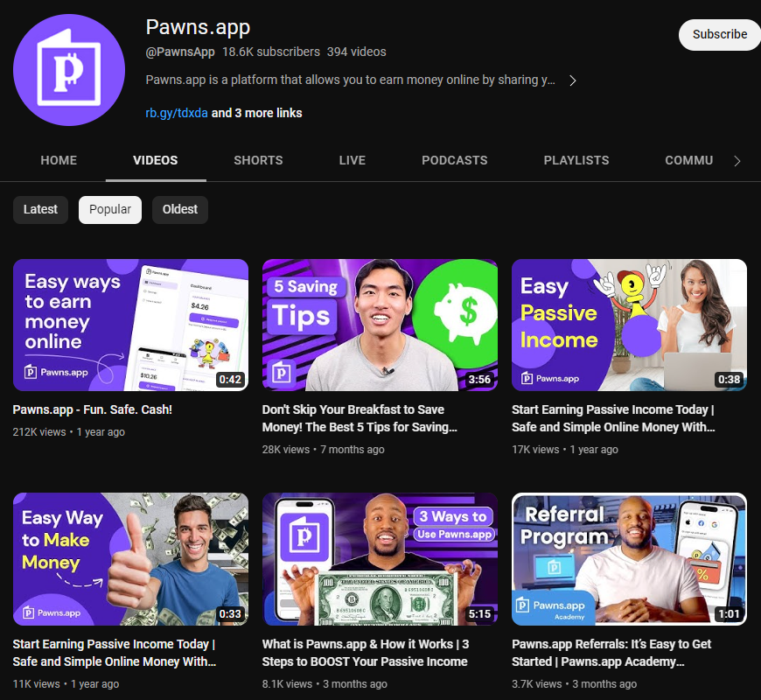Go to the SHORTS tab
The height and width of the screenshot is (700, 761).
tap(258, 160)
